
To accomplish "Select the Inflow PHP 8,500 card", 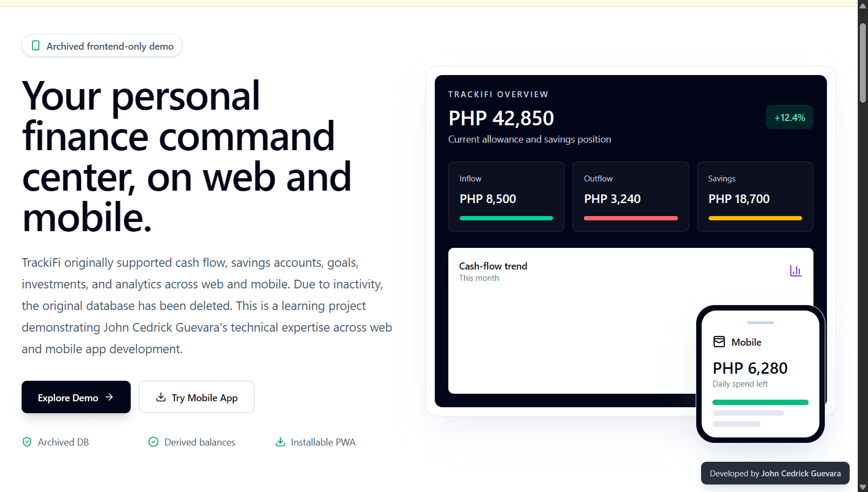I will click(x=506, y=197).
